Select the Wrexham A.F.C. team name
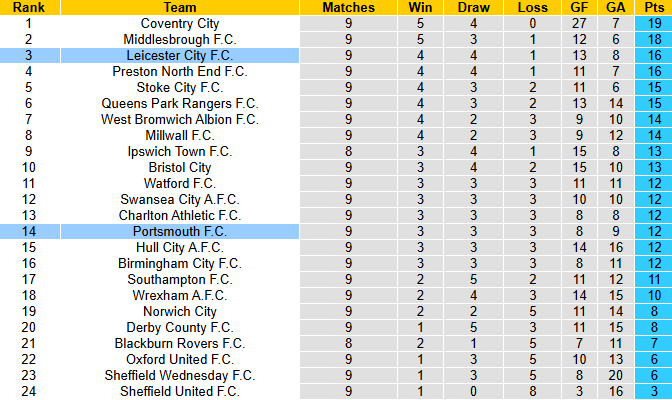Image resolution: width=672 pixels, height=400 pixels. pyautogui.click(x=180, y=295)
